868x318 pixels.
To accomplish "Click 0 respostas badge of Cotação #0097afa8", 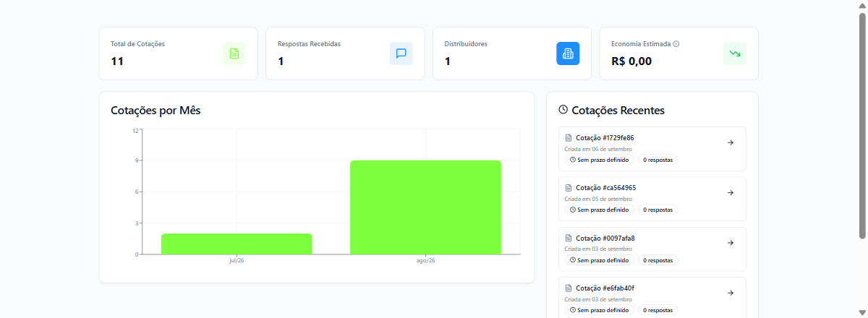I will tap(658, 260).
